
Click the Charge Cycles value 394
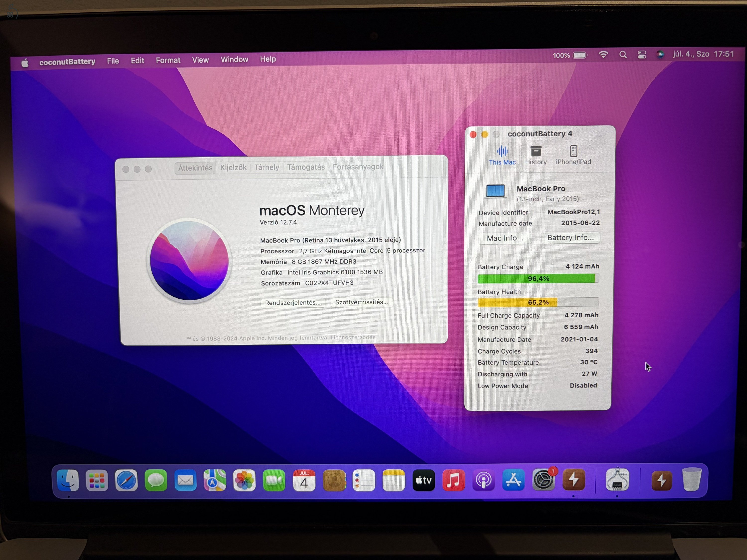point(591,351)
